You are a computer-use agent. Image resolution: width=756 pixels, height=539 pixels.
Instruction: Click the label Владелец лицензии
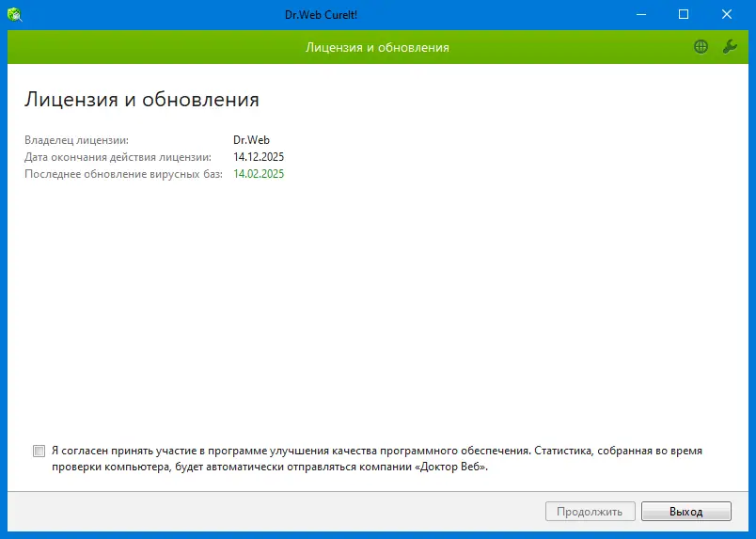pyautogui.click(x=77, y=140)
